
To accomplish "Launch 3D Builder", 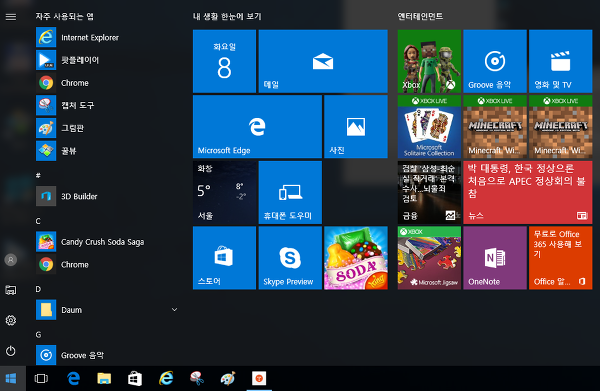I will coord(107,196).
